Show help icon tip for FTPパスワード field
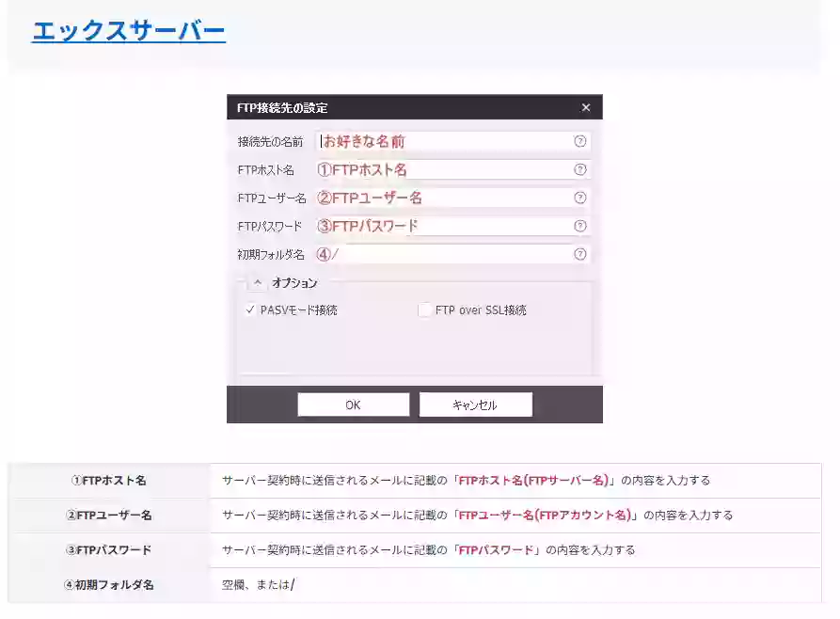This screenshot has width=840, height=619. [579, 226]
